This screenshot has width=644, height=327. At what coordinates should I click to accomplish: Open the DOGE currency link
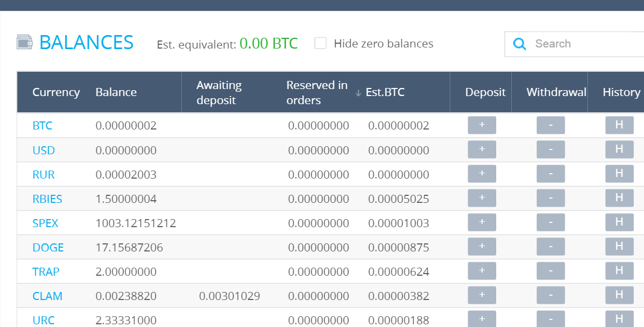click(48, 248)
